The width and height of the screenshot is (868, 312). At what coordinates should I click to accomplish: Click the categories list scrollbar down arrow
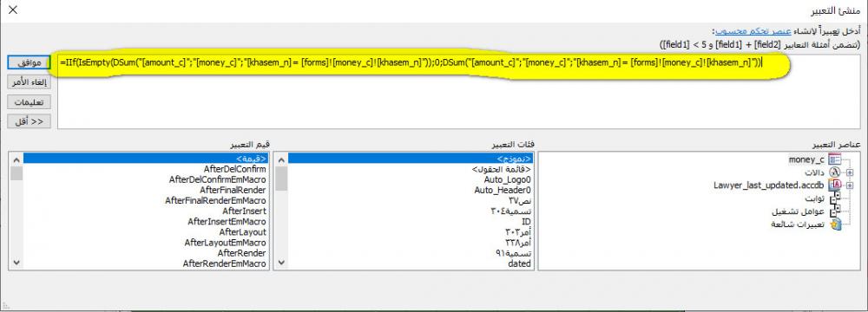[x=280, y=263]
